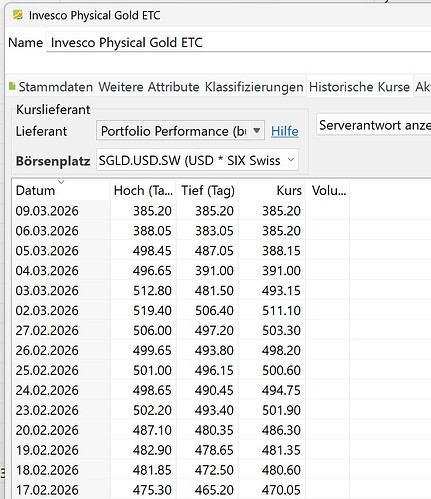431x499 pixels.
Task: Click the Tief (Tag) column header
Action: [x=208, y=191]
